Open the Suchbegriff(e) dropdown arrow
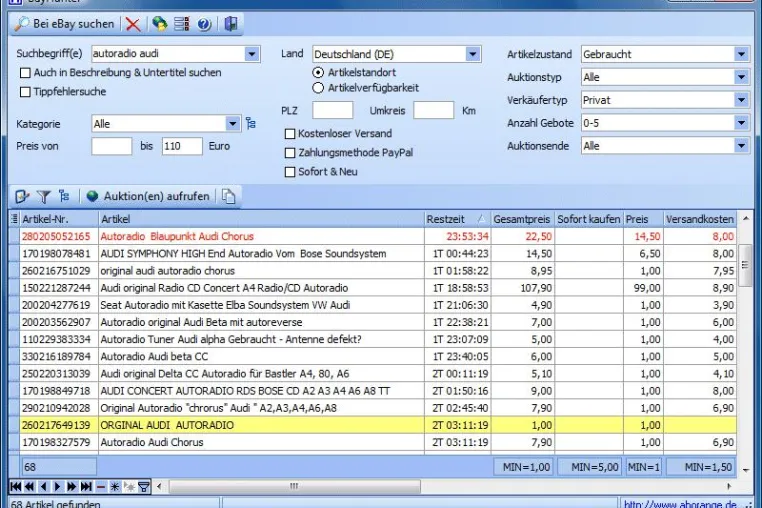 point(251,54)
